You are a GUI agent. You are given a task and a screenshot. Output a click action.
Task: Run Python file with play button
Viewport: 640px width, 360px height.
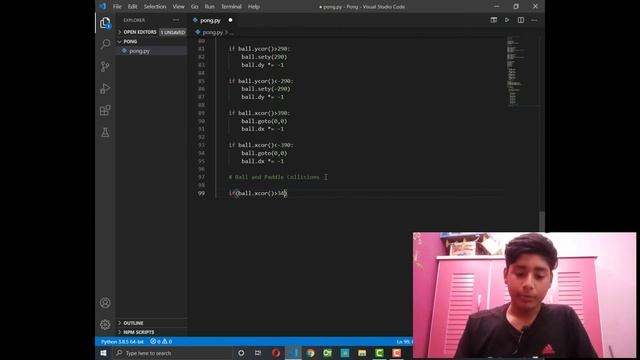coord(507,20)
